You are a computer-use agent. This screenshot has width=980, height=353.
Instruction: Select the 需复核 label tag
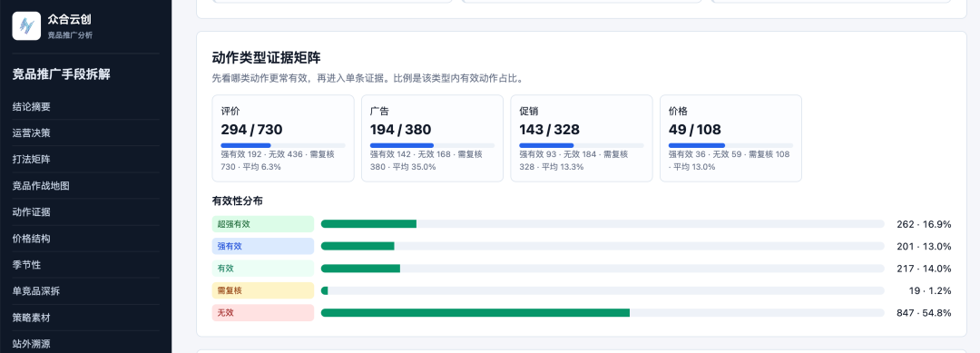click(262, 290)
